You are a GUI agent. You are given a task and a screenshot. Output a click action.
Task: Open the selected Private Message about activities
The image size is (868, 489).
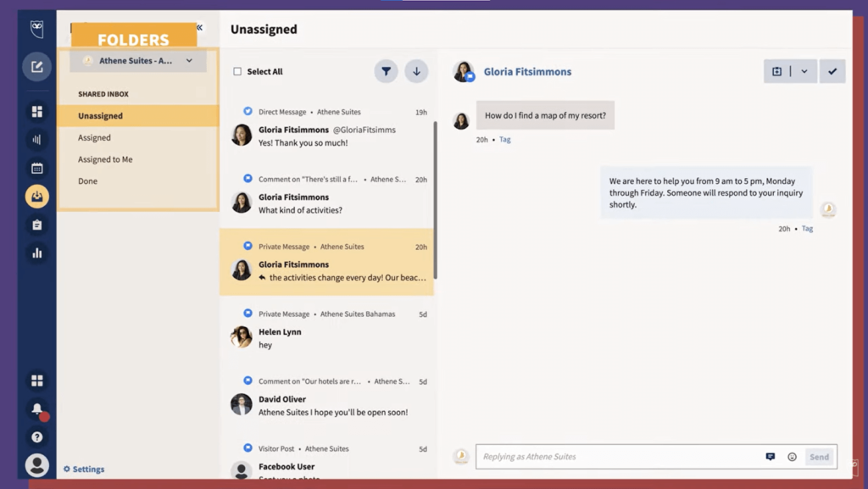[x=326, y=262]
